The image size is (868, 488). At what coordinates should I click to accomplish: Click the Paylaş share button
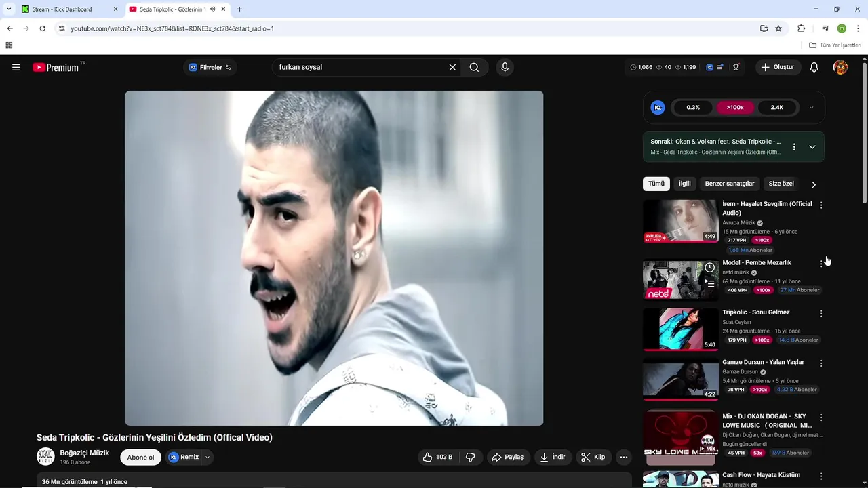pyautogui.click(x=508, y=457)
